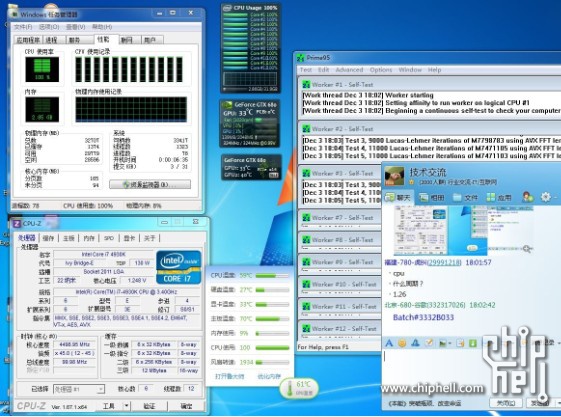Click the invite member icon in chat header
561x417 pixels.
[528, 197]
